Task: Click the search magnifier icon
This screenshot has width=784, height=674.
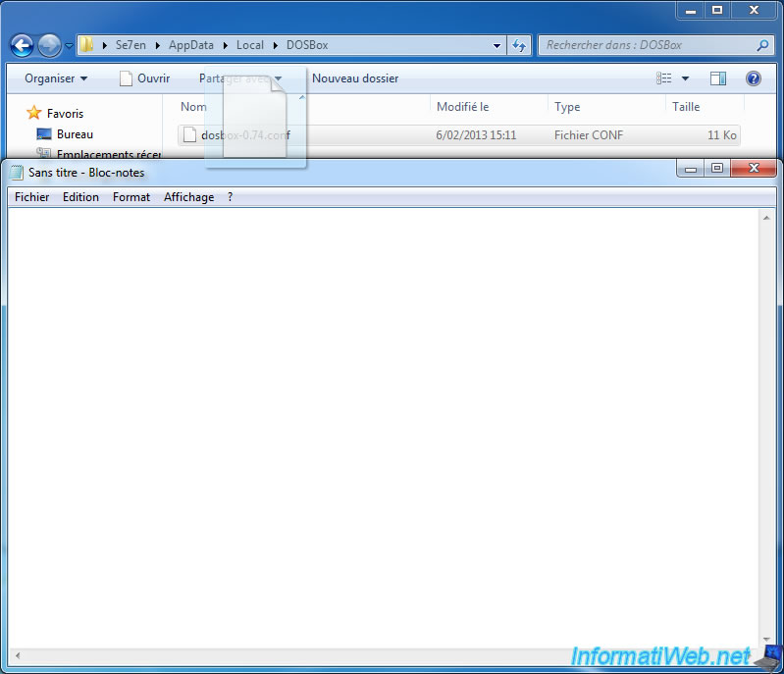Action: (x=762, y=45)
